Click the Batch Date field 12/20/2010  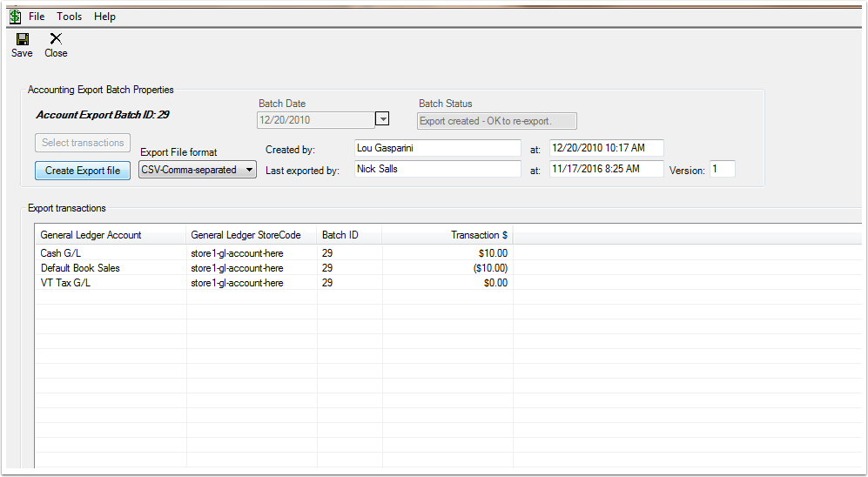coord(315,120)
